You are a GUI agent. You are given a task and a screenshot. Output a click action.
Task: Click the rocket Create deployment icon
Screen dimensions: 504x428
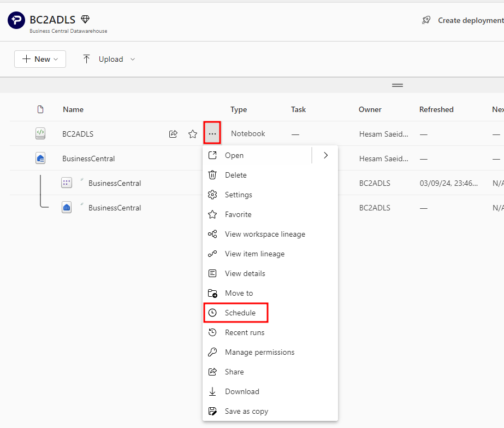(x=426, y=20)
